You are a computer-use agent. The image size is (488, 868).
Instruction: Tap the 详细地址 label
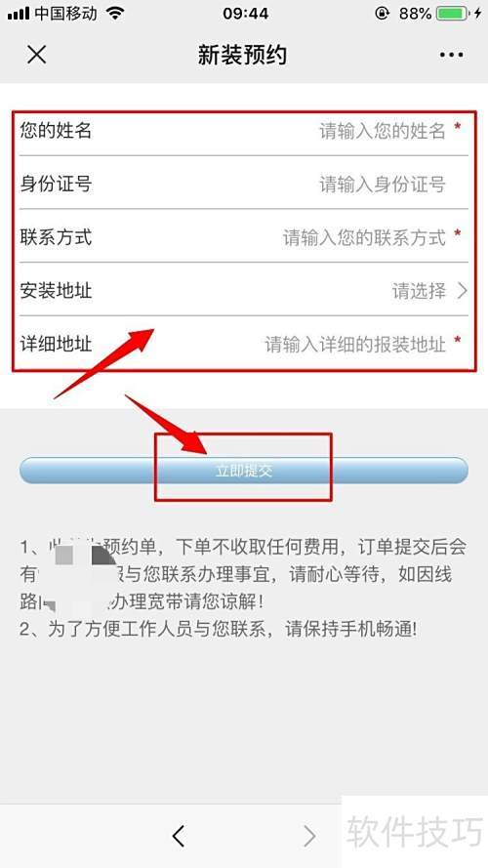coord(56,345)
